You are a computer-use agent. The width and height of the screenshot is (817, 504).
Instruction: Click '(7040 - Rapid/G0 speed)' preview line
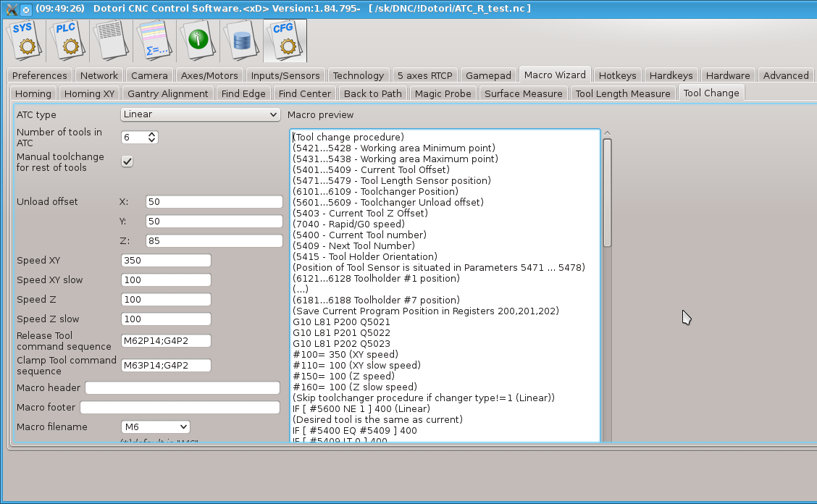pyautogui.click(x=348, y=224)
